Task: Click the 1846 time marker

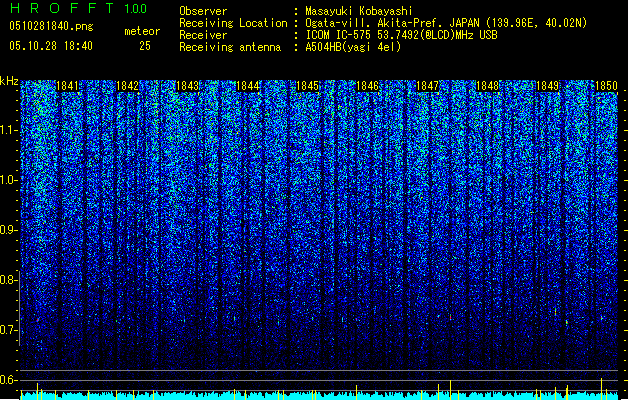Action: [x=367, y=86]
